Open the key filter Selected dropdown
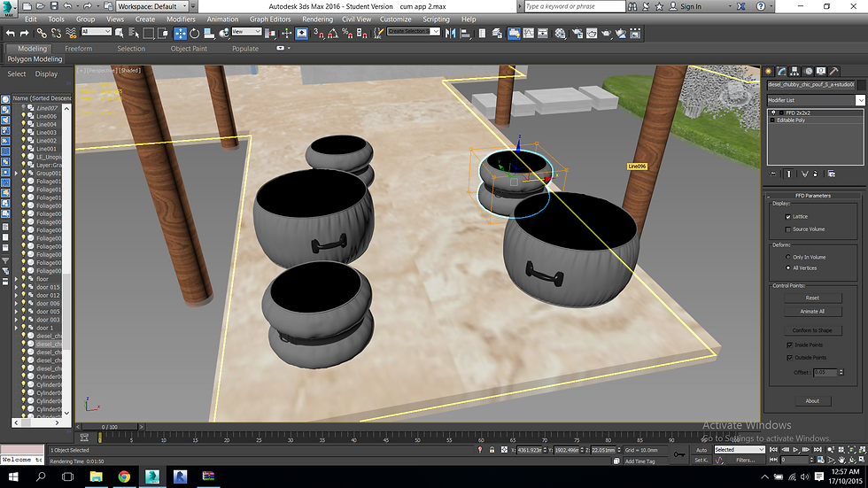Image resolution: width=868 pixels, height=488 pixels. pos(739,449)
